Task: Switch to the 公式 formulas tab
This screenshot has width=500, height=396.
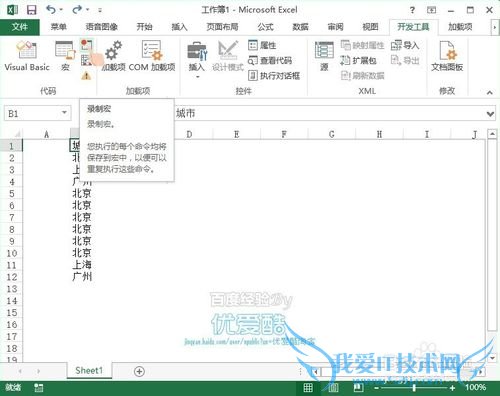Action: pyautogui.click(x=265, y=27)
